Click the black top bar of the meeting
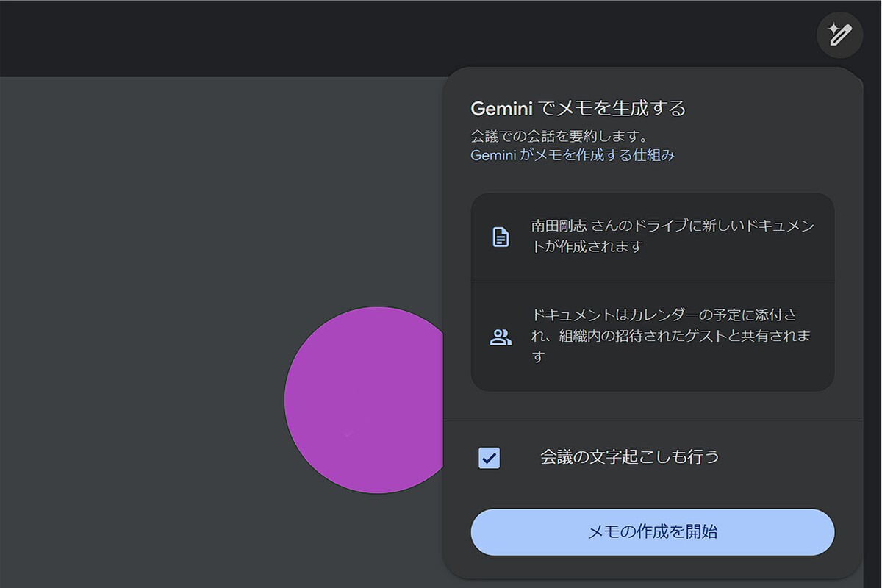Viewport: 882px width, 588px height. pos(367,37)
